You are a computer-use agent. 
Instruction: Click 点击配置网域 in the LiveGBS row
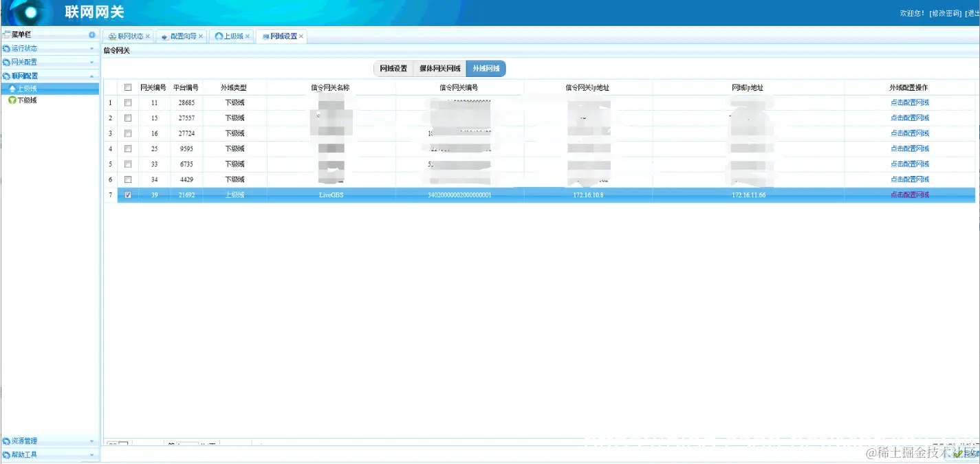point(909,195)
